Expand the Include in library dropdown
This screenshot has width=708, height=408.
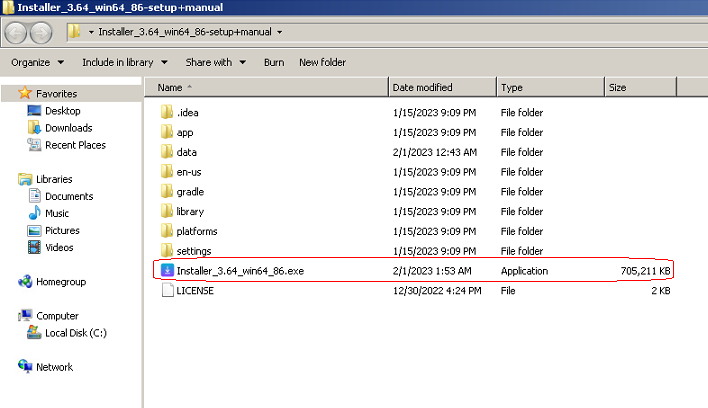[x=124, y=62]
